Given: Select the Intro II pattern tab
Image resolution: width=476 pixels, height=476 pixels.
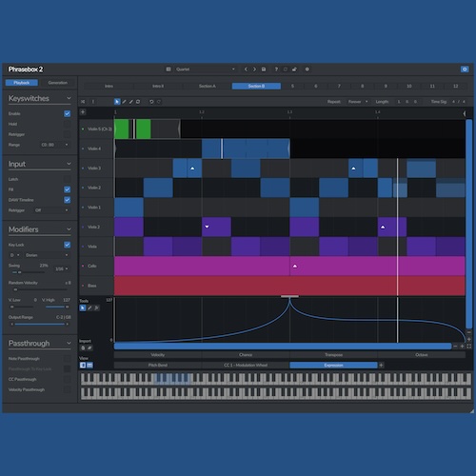Looking at the screenshot, I should click(158, 86).
